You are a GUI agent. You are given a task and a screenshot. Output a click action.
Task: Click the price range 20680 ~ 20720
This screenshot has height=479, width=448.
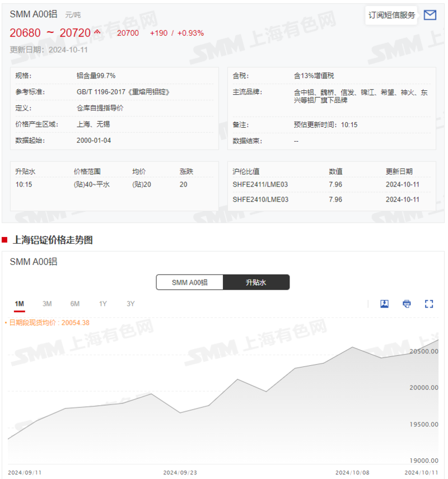coord(50,33)
